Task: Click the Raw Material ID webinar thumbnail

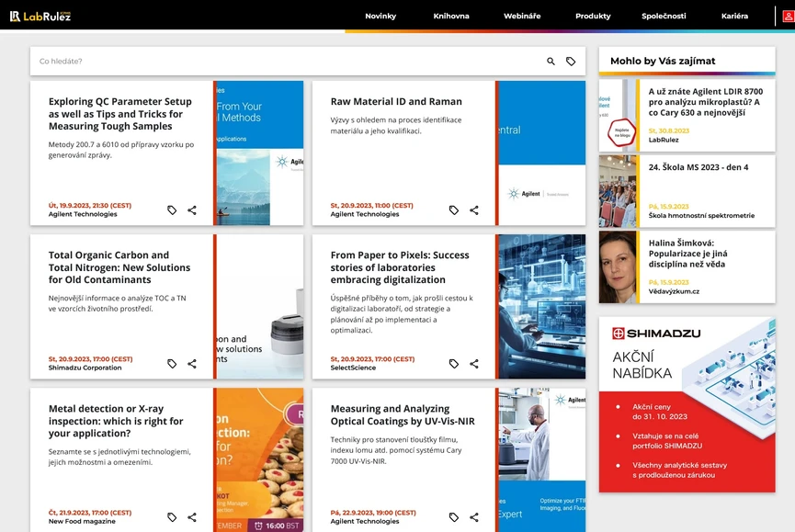Action: click(542, 153)
